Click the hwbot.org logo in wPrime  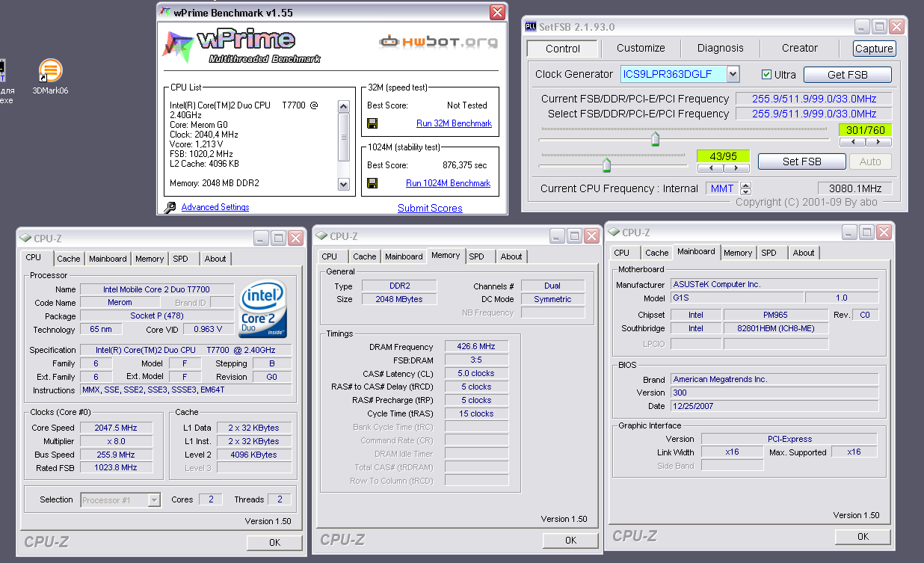tap(439, 42)
